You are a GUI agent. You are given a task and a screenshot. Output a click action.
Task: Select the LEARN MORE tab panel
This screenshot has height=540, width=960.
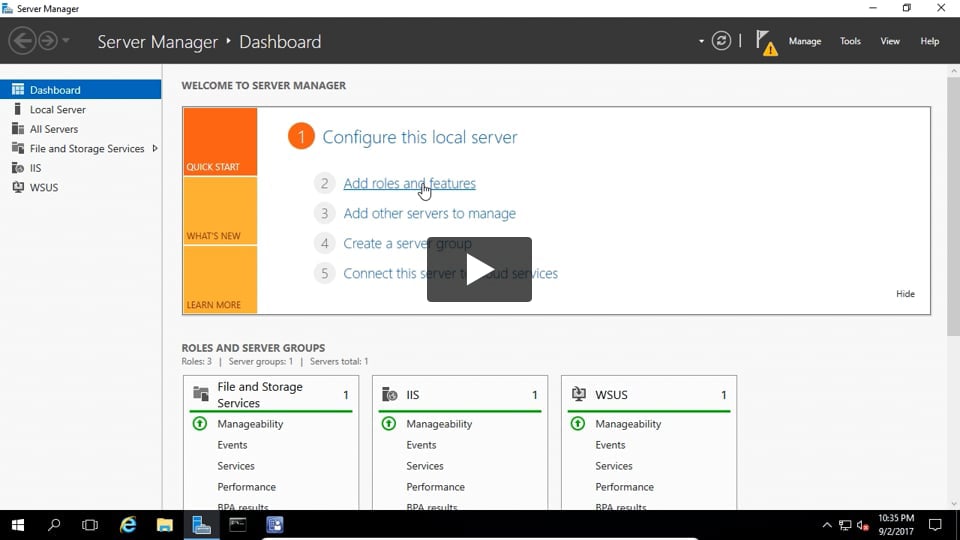219,281
